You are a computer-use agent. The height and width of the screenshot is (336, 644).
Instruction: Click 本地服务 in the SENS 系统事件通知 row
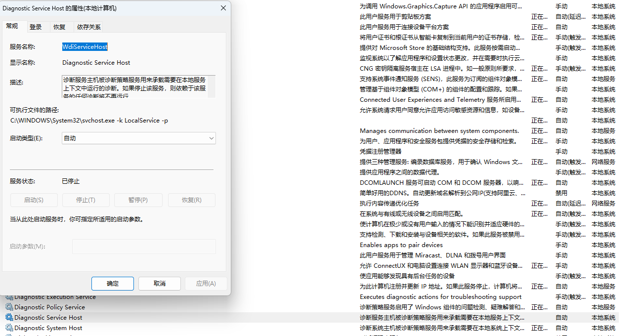603,79
